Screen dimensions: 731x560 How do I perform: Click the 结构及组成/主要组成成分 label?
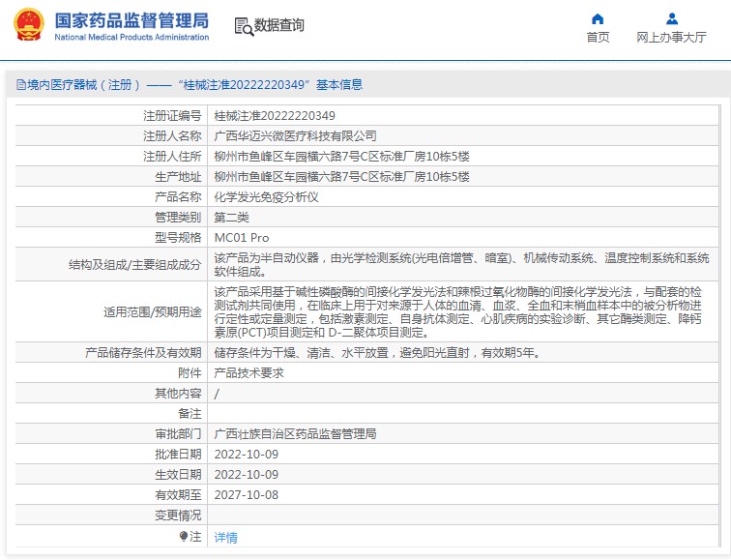tap(134, 265)
